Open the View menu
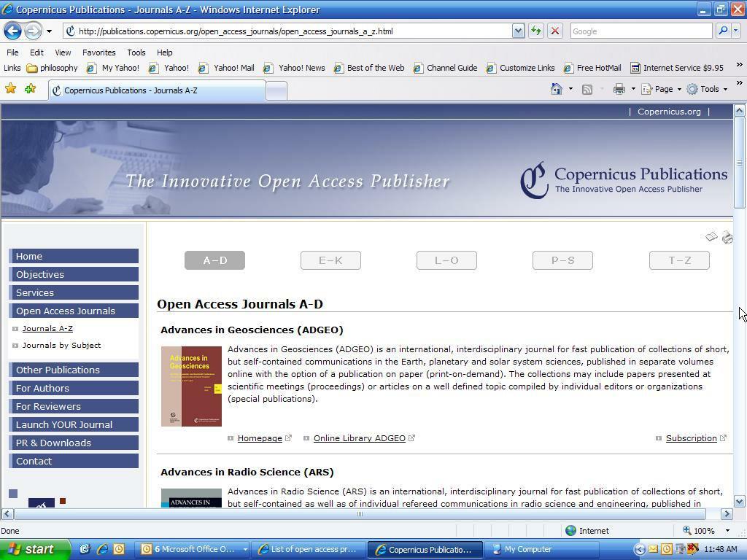The height and width of the screenshot is (560, 747). 63,52
